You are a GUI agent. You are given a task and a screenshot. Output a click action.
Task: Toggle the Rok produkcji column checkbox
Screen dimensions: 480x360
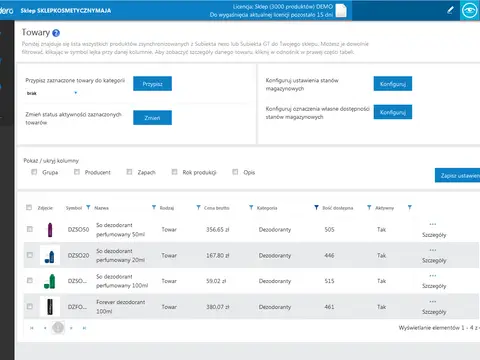pos(174,172)
